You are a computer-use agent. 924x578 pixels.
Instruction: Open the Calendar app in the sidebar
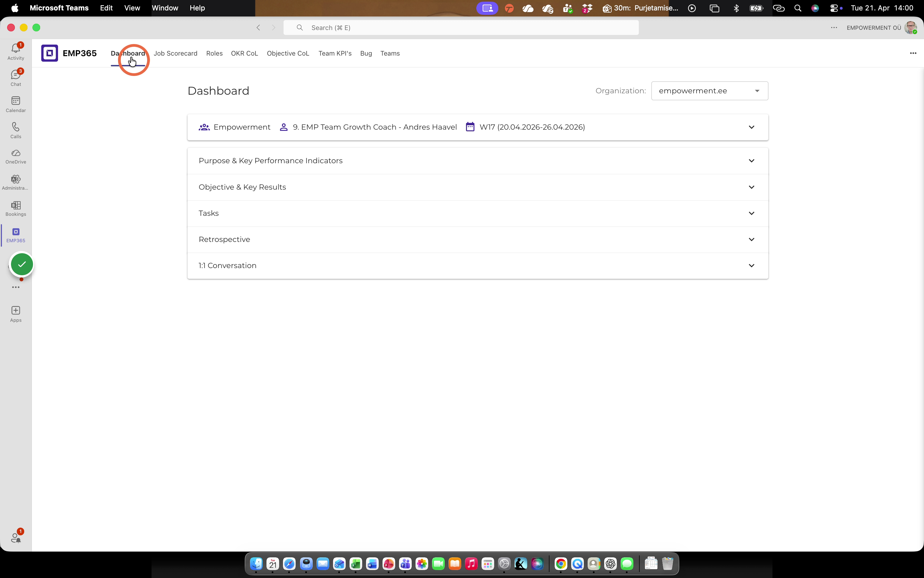click(16, 104)
